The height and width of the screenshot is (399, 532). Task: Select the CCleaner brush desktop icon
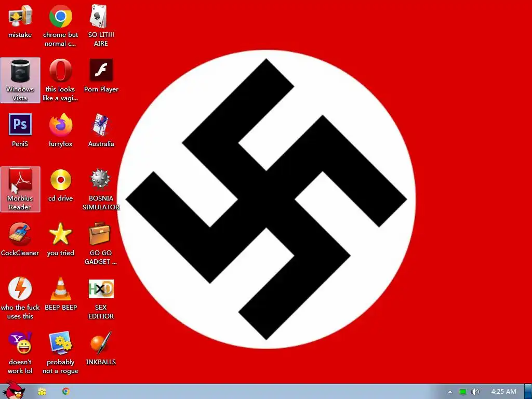pyautogui.click(x=20, y=234)
